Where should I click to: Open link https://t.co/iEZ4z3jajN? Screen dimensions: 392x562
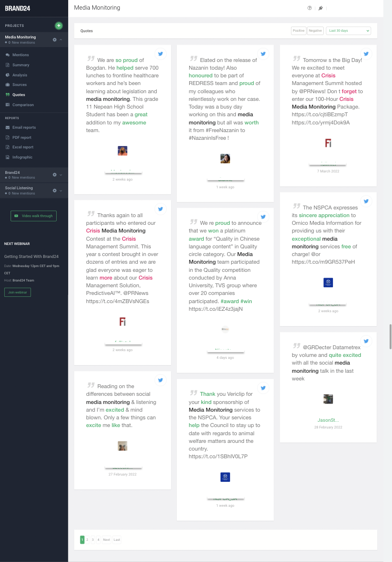(x=216, y=309)
